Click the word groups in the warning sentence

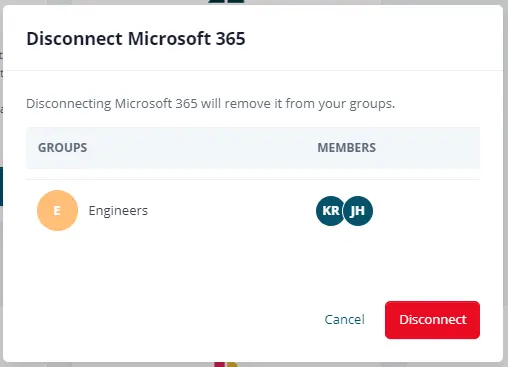click(x=372, y=104)
